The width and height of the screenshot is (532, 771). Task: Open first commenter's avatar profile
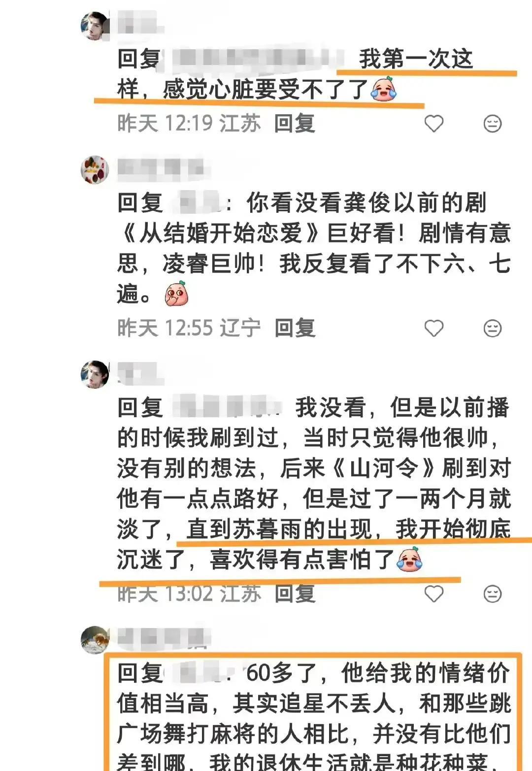tap(95, 26)
